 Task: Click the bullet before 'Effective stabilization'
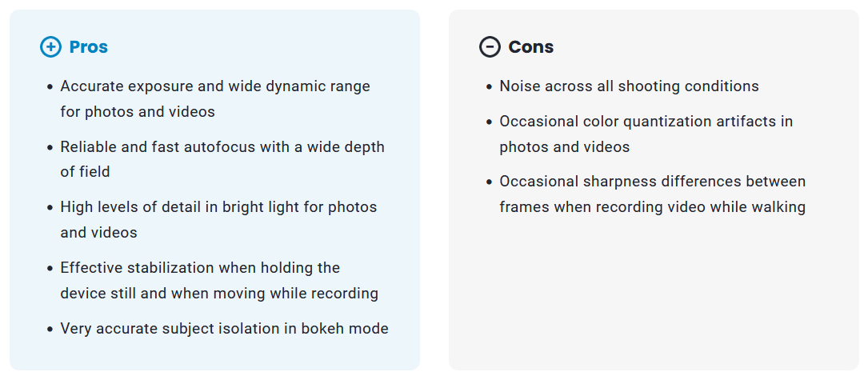pyautogui.click(x=50, y=268)
